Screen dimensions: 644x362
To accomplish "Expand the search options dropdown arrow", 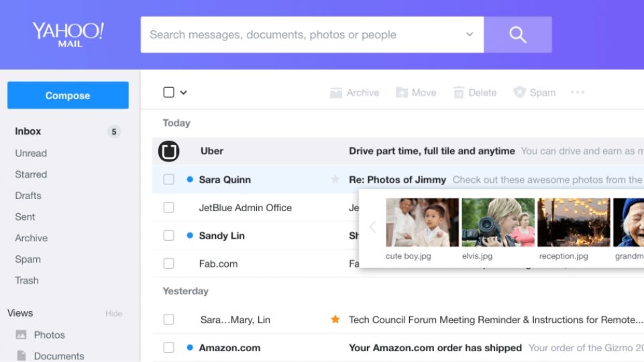I will [470, 34].
